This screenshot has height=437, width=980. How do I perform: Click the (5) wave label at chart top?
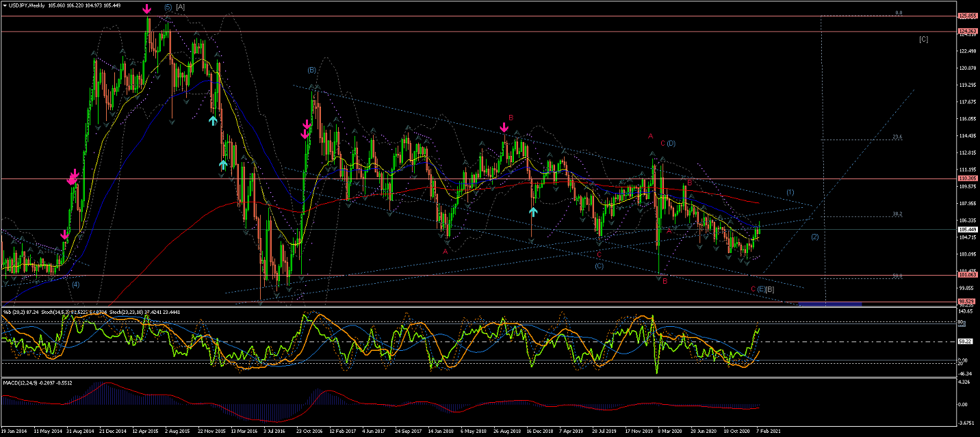(x=168, y=7)
